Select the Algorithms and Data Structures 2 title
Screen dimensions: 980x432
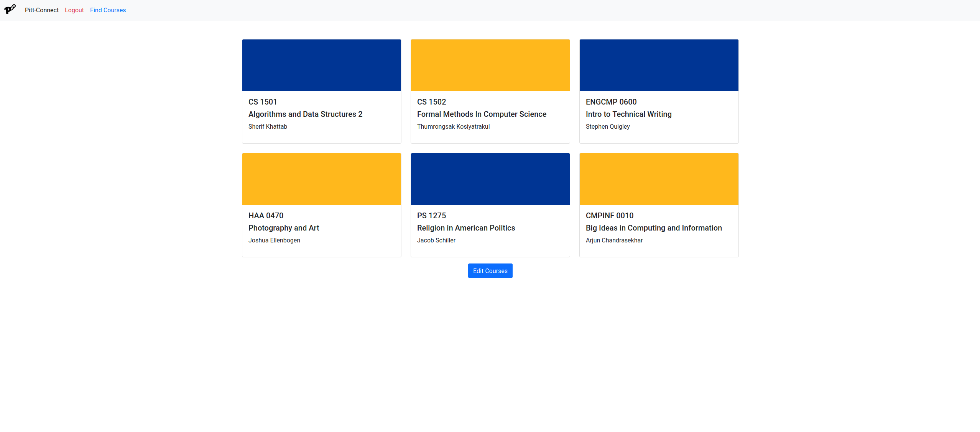pos(305,114)
